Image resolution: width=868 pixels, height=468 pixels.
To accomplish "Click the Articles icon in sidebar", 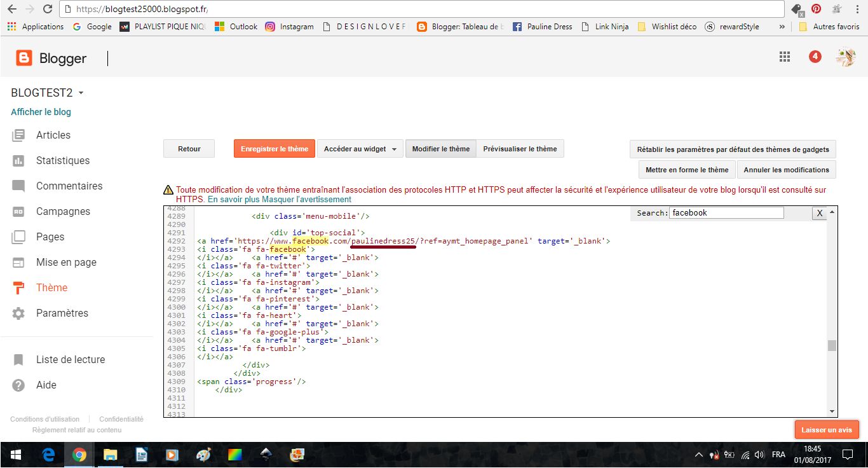I will coord(18,135).
